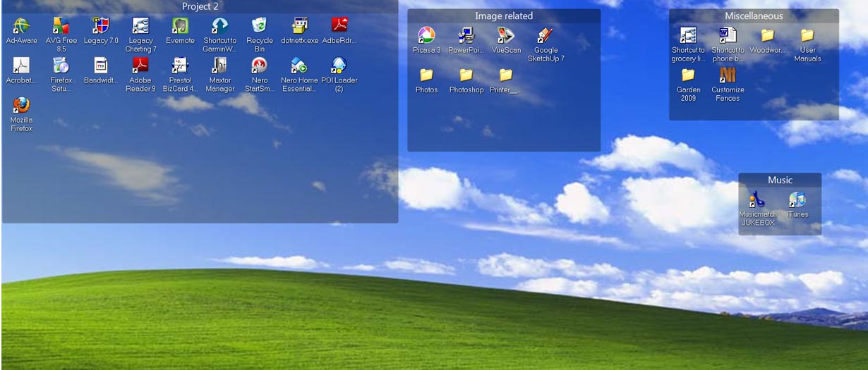Select the Adobe Reader 9 icon
The width and height of the screenshot is (868, 370).
click(140, 66)
